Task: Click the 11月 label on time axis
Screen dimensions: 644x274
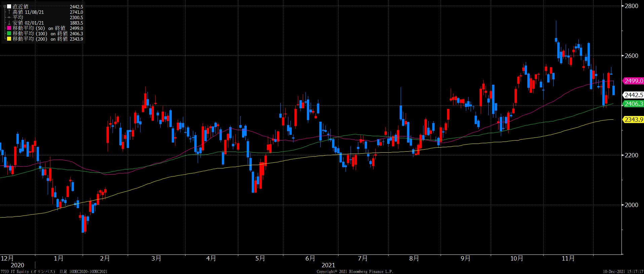Action: point(568,259)
